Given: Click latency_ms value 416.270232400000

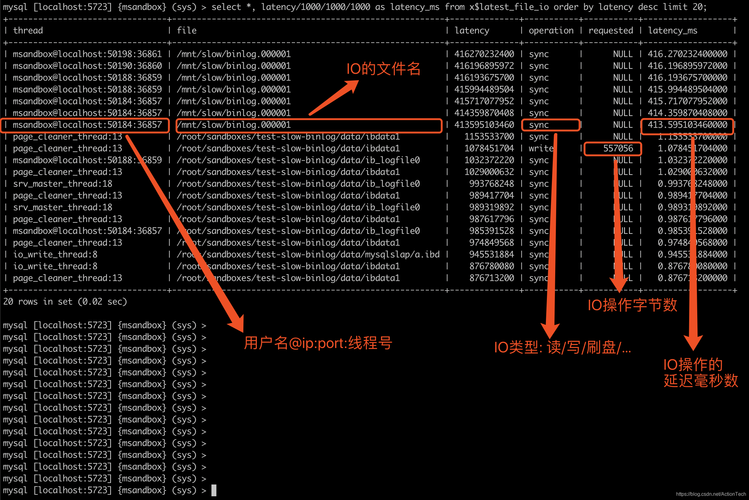Looking at the screenshot, I should [687, 54].
